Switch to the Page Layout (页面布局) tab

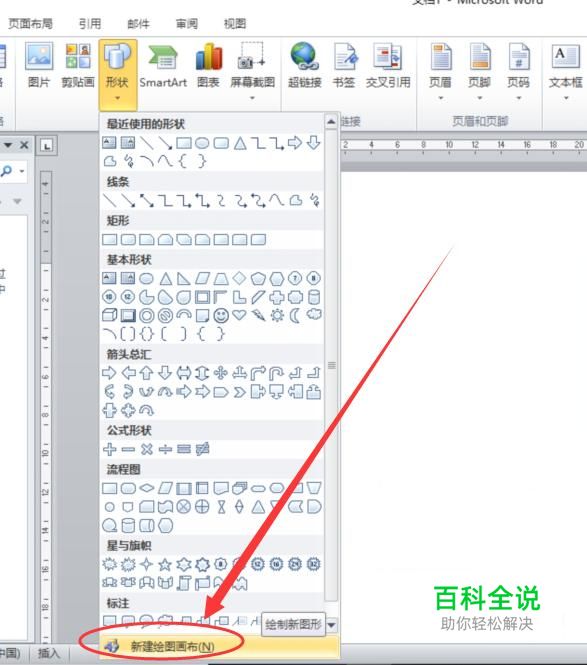(31, 23)
